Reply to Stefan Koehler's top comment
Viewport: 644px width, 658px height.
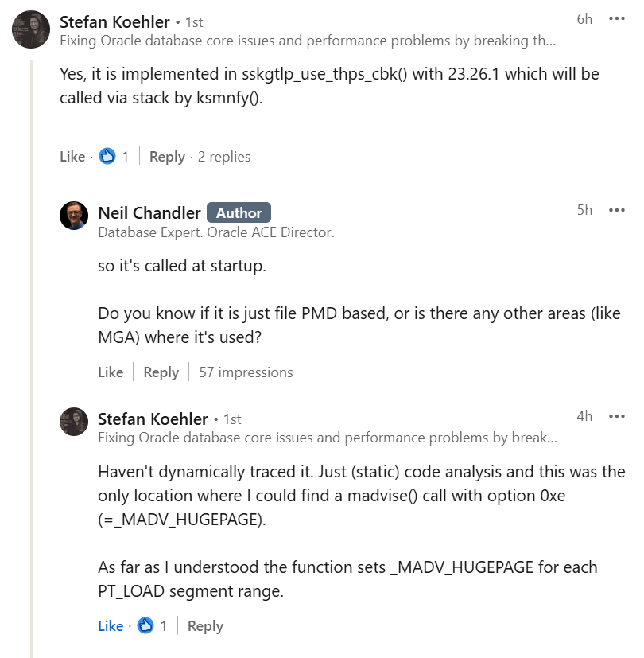[x=167, y=157]
